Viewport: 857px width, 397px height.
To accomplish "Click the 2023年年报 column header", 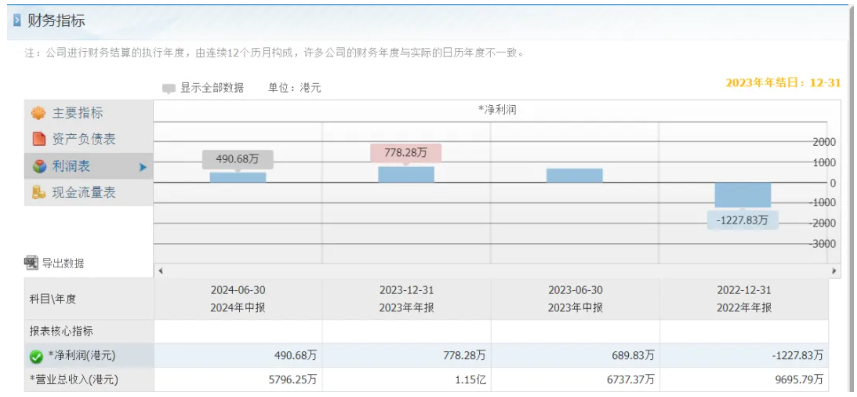I will click(406, 299).
